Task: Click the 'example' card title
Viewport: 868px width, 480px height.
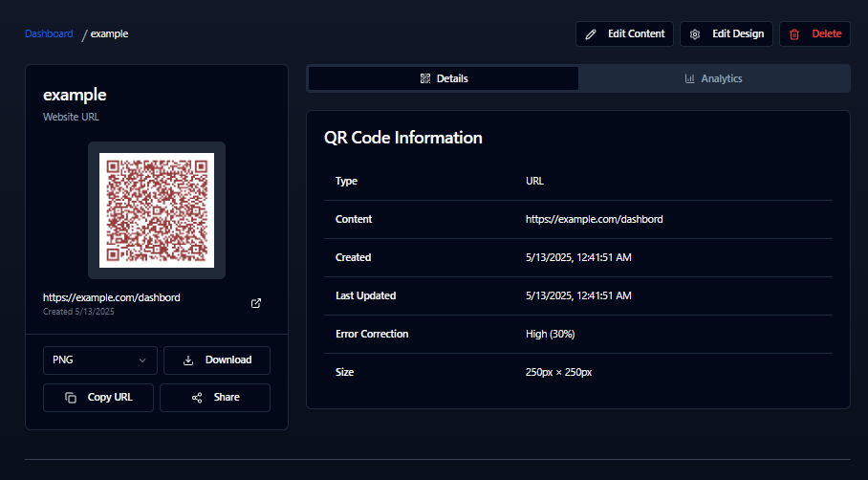Action: [x=75, y=96]
